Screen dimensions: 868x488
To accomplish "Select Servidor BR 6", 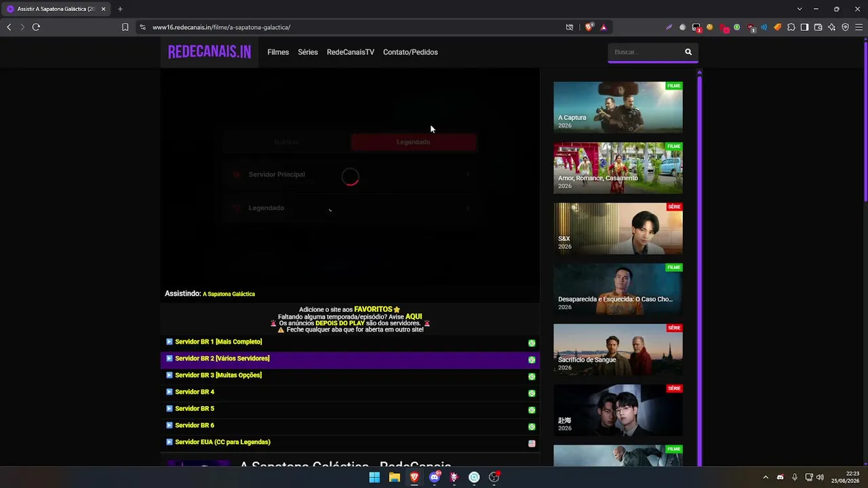I will click(195, 425).
